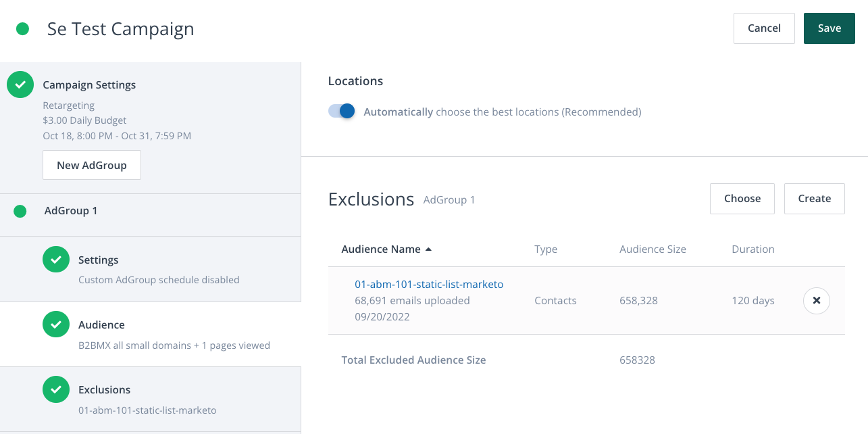Viewport: 868px width, 434px height.
Task: Click the Total Excluded Audience Size label
Action: coord(413,360)
